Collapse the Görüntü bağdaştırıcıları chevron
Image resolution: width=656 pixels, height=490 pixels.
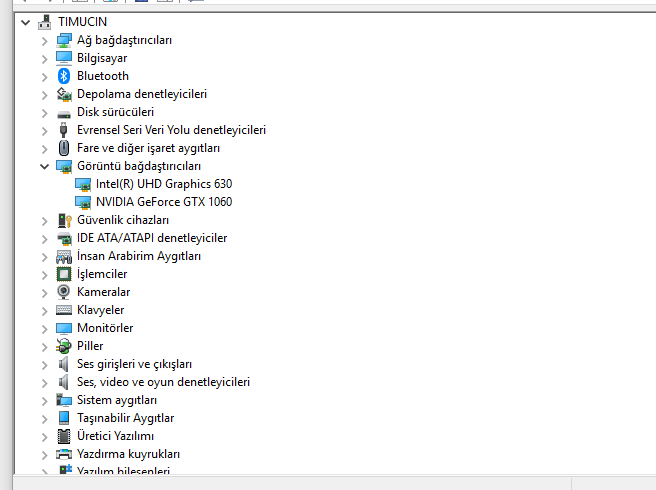[x=44, y=167]
